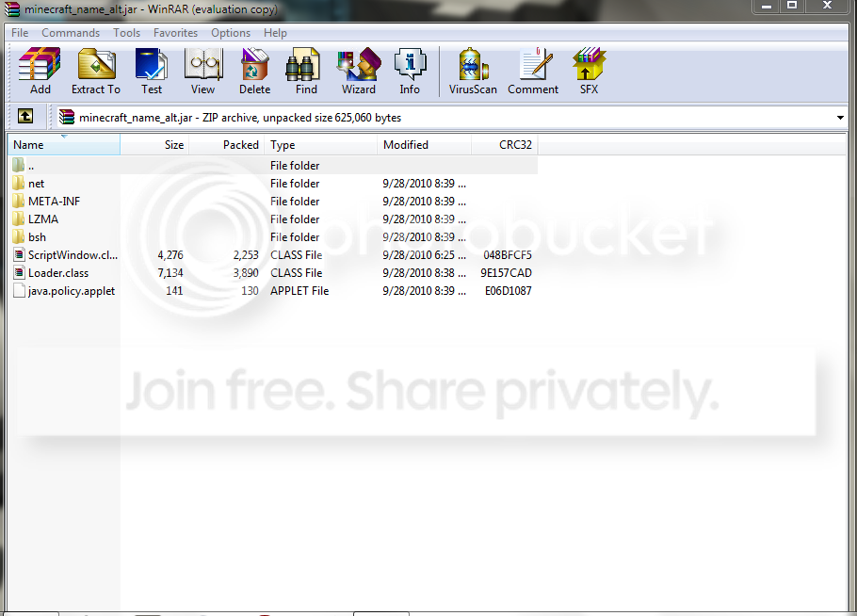The width and height of the screenshot is (857, 616).
Task: Open the archive Comment editor
Action: [533, 72]
